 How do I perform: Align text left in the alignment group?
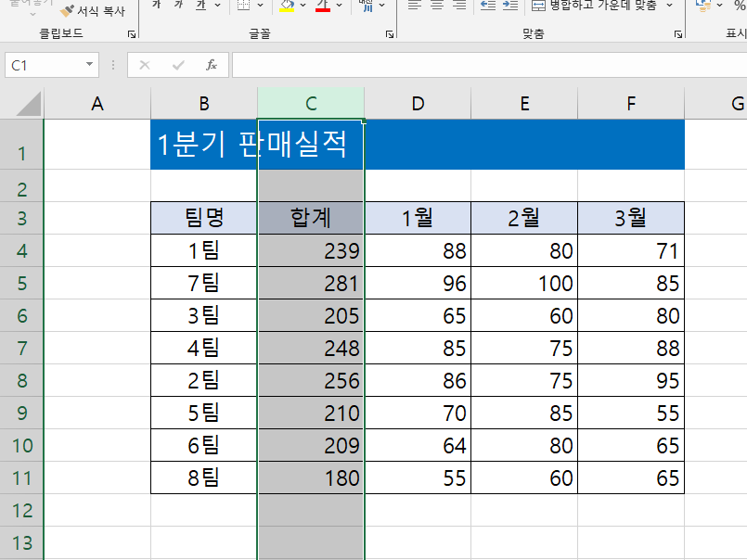click(415, 6)
